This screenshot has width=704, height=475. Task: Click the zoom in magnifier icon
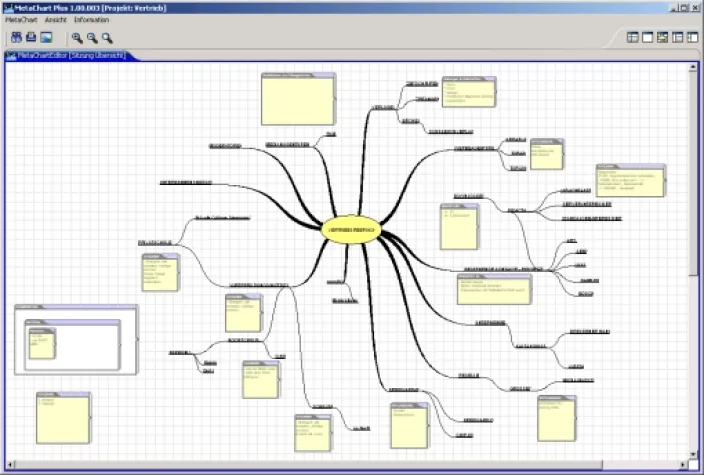[x=77, y=38]
